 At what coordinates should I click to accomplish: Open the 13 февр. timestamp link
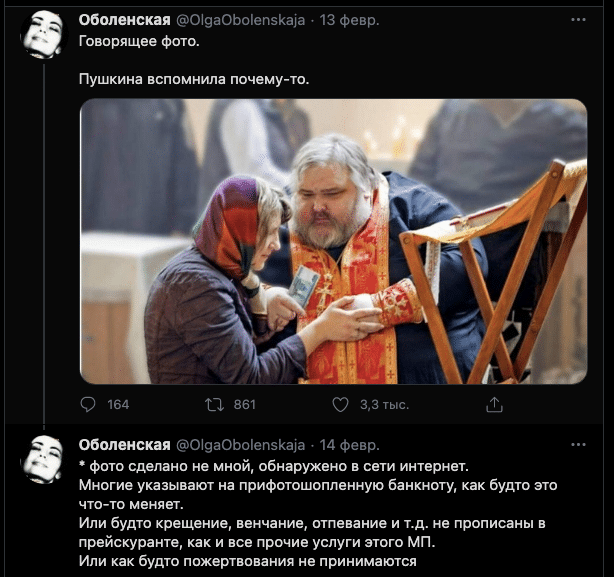click(x=349, y=20)
